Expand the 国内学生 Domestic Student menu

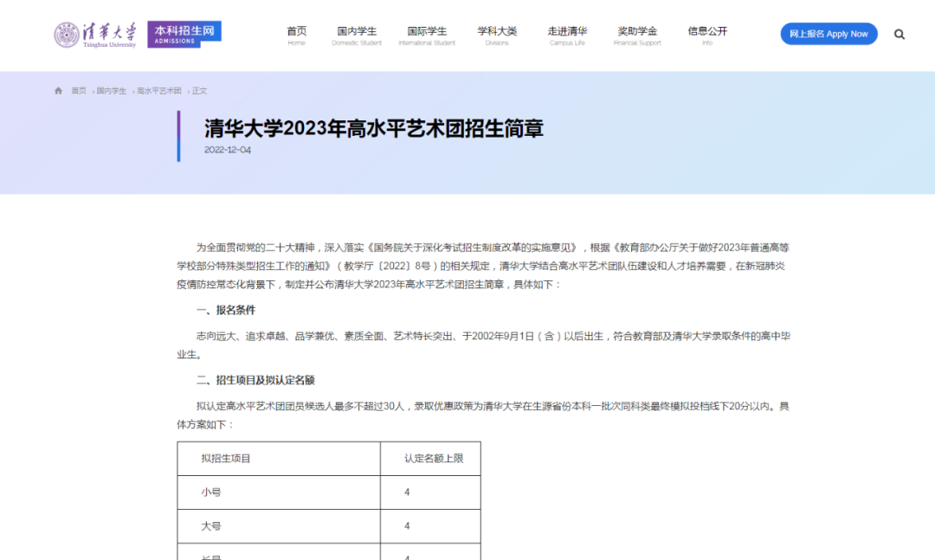pos(357,35)
